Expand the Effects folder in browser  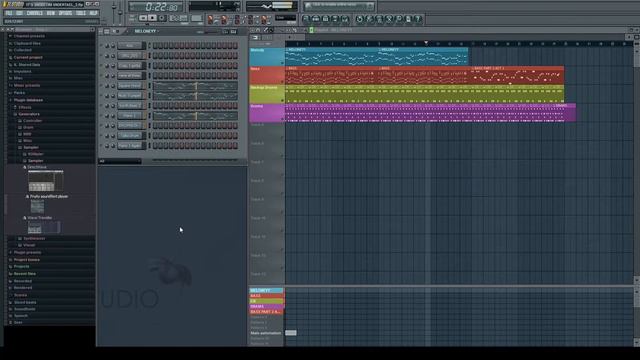click(x=24, y=107)
